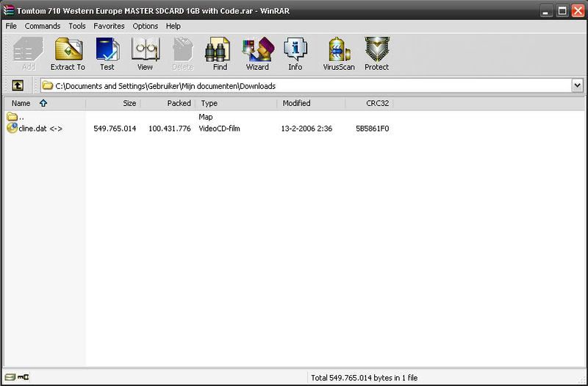
Task: Click the Protect archive icon
Action: click(376, 53)
